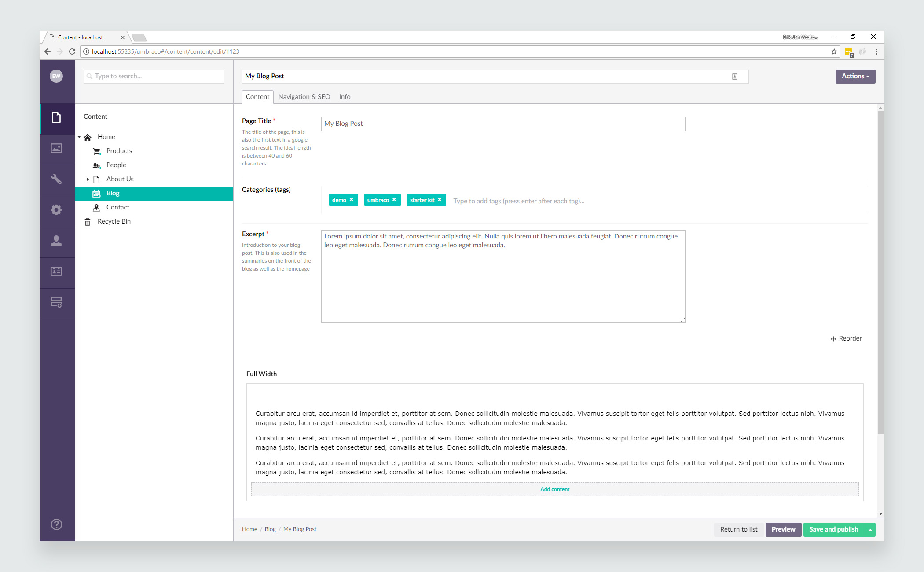The height and width of the screenshot is (572, 924).
Task: Click the Add content button in Full Width
Action: (554, 489)
